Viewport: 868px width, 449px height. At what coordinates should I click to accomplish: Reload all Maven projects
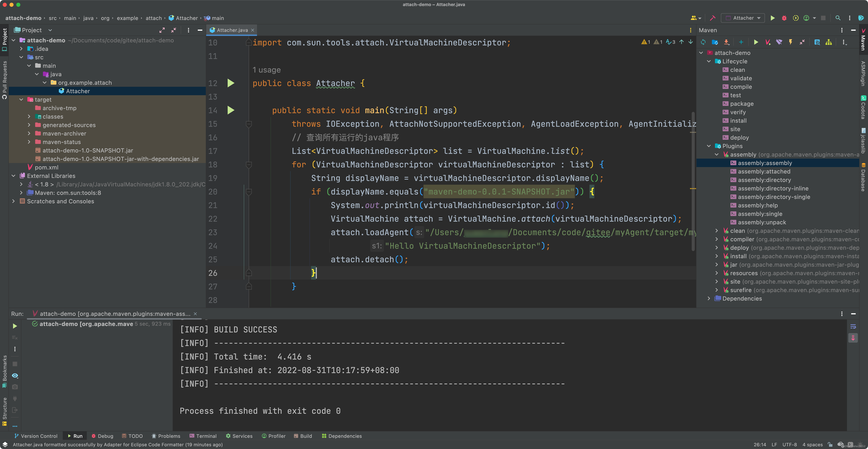[x=703, y=42]
